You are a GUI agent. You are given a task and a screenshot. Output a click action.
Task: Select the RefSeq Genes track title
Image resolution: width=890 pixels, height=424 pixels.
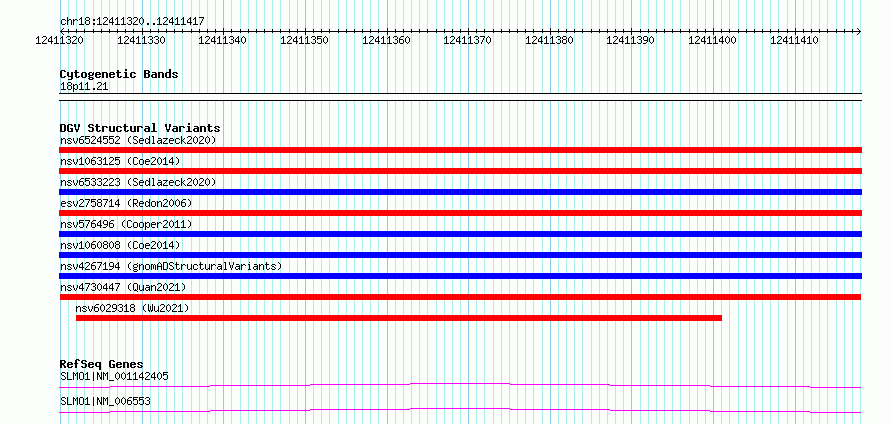[x=102, y=364]
